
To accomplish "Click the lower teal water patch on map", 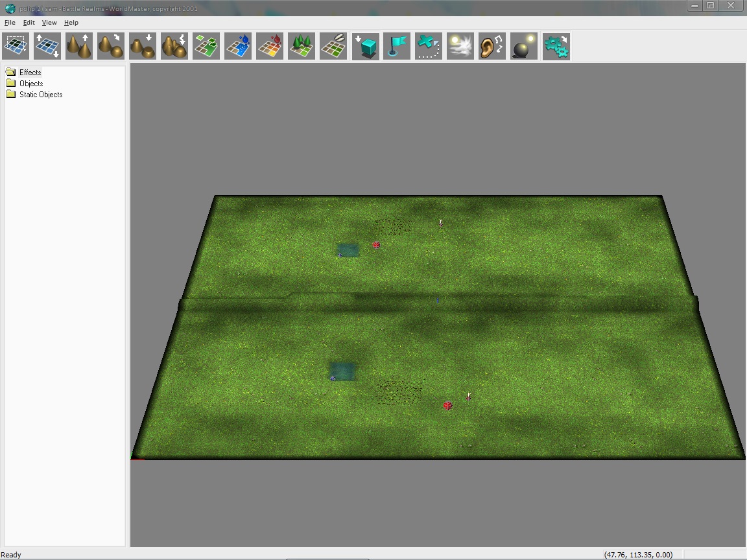I will pos(342,372).
